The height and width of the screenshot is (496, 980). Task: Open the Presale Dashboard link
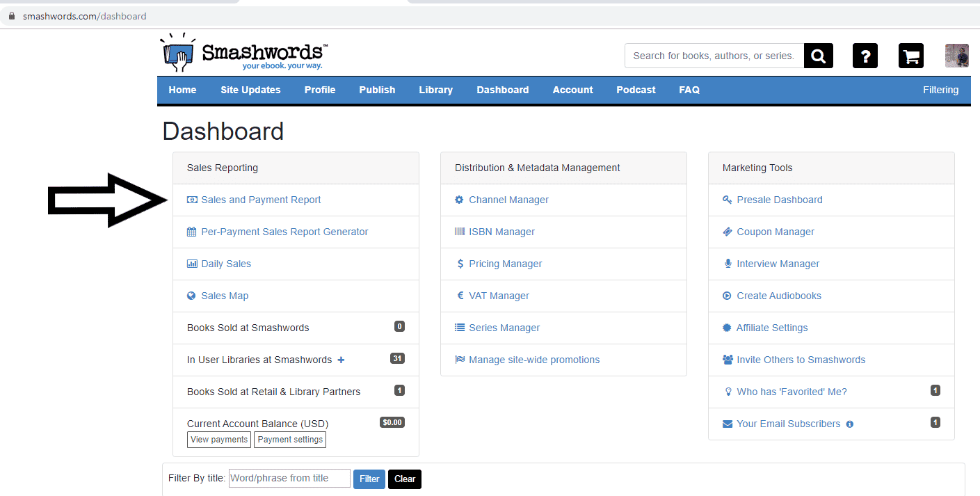tap(780, 200)
